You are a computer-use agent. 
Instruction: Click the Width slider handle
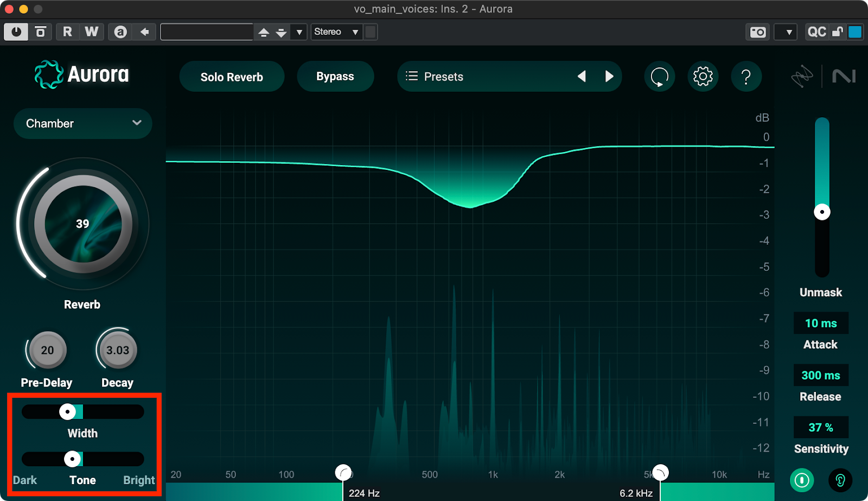tap(67, 411)
